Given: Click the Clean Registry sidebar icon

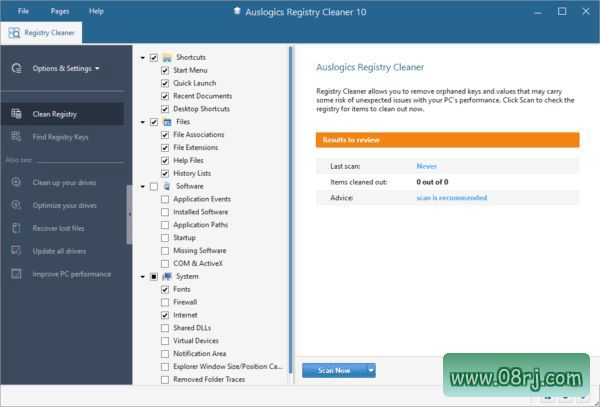Looking at the screenshot, I should tap(16, 114).
